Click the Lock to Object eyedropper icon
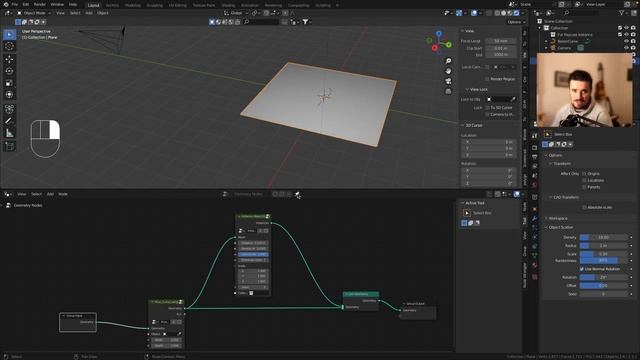Viewport: 640px width, 360px height. click(513, 99)
